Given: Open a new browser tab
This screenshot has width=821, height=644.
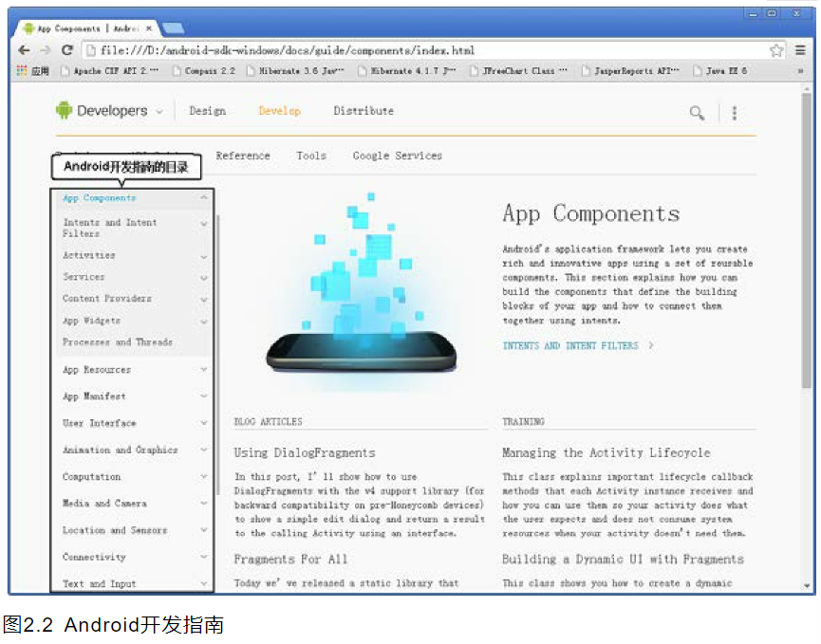Looking at the screenshot, I should [174, 28].
